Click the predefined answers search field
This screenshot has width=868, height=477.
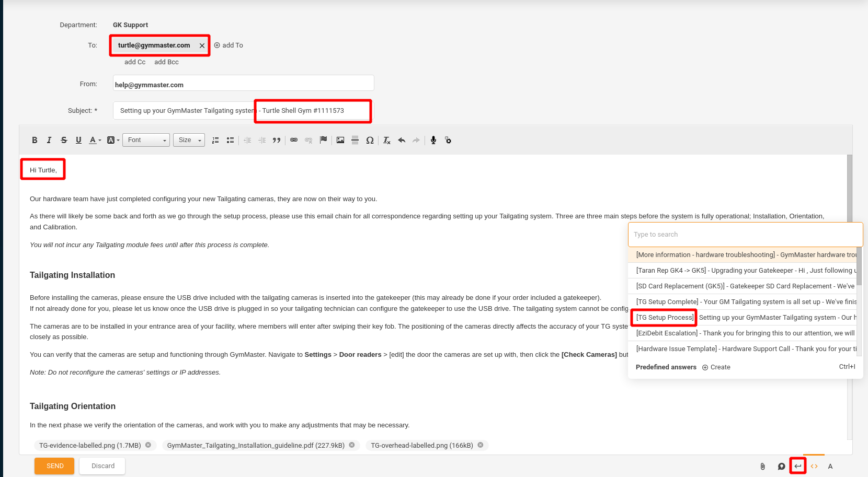745,235
